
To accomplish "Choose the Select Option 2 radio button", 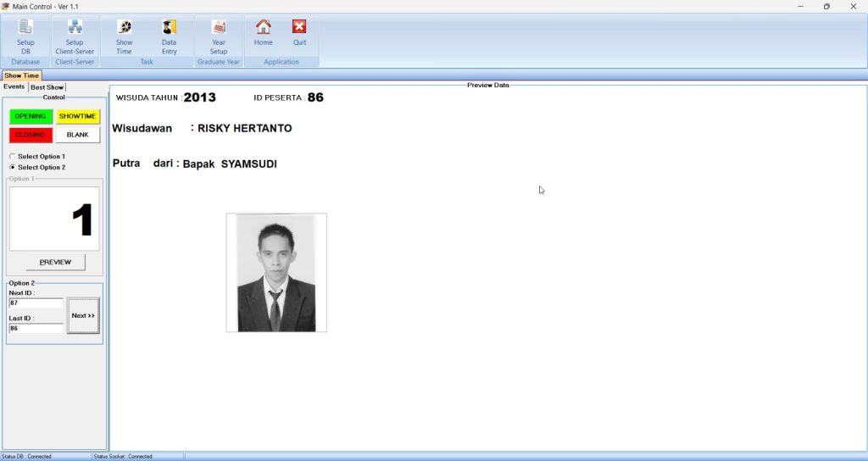I will [12, 167].
